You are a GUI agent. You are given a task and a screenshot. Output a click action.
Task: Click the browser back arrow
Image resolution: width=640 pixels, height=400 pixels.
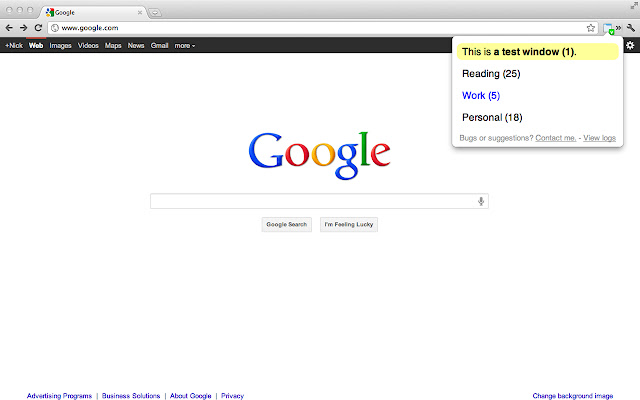pyautogui.click(x=9, y=28)
